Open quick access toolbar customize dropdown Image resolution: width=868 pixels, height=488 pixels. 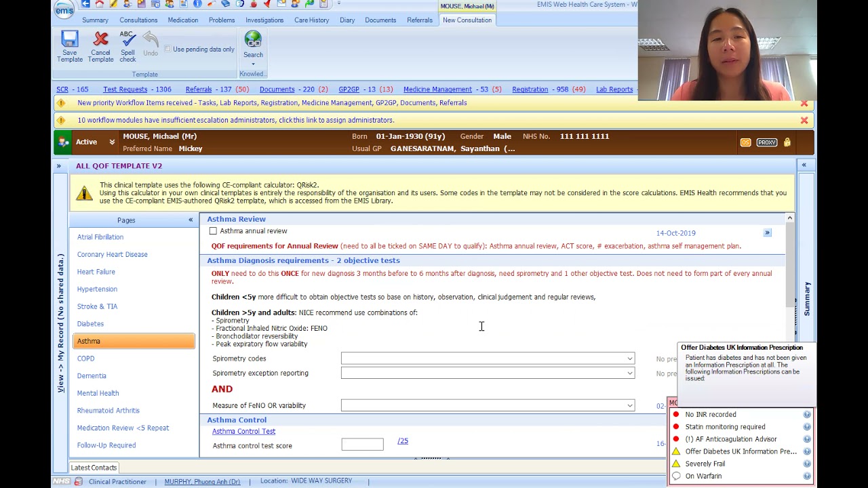(x=339, y=4)
